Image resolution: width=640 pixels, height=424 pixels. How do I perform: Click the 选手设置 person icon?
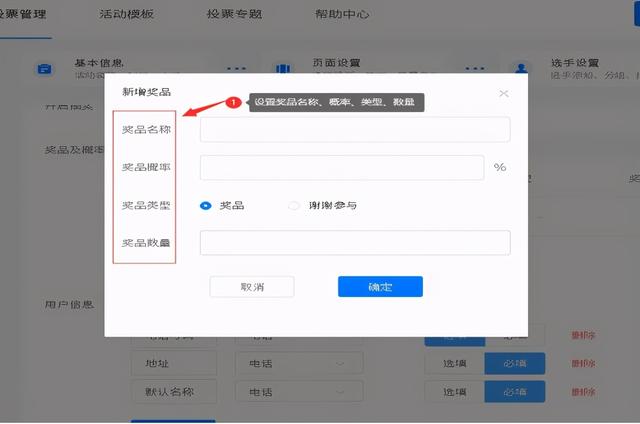[521, 68]
